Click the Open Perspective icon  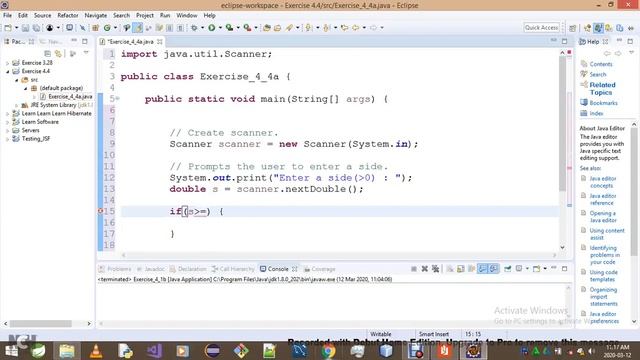(x=573, y=28)
